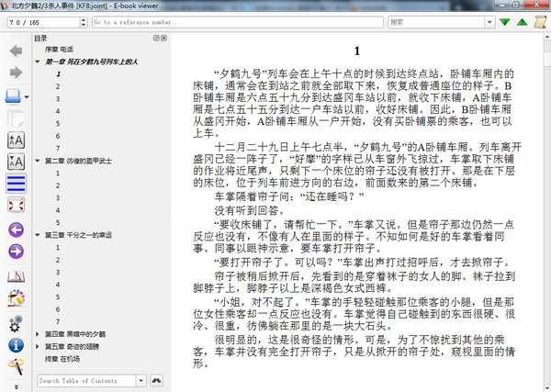Click the Go to a reference number field

(x=238, y=22)
